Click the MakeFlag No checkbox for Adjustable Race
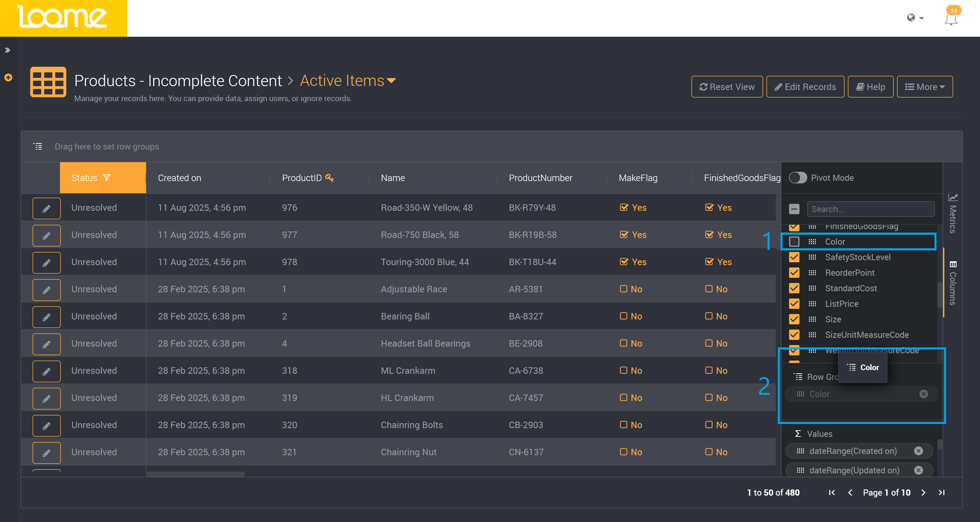 (x=624, y=289)
